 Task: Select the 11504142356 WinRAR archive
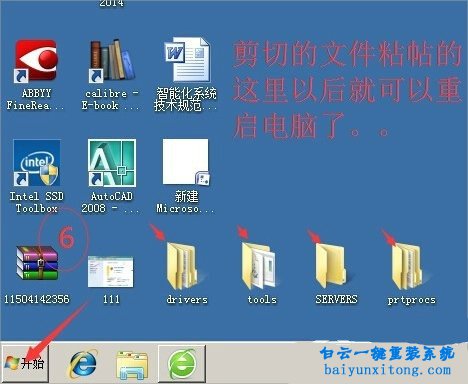37,262
